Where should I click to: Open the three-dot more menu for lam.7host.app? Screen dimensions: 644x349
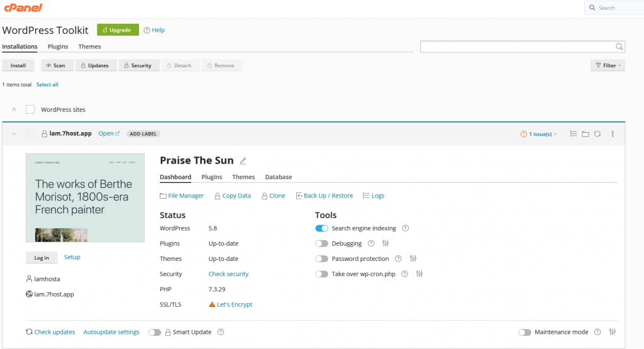point(613,134)
